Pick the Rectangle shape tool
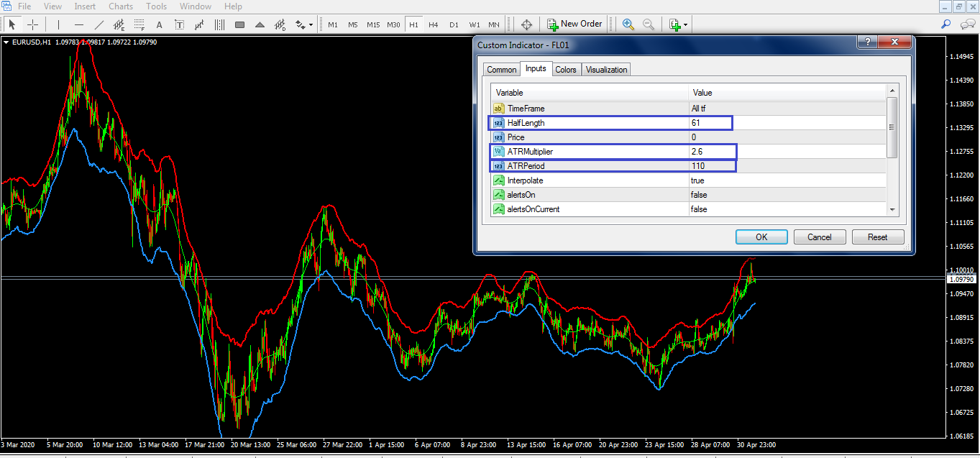 tap(239, 24)
